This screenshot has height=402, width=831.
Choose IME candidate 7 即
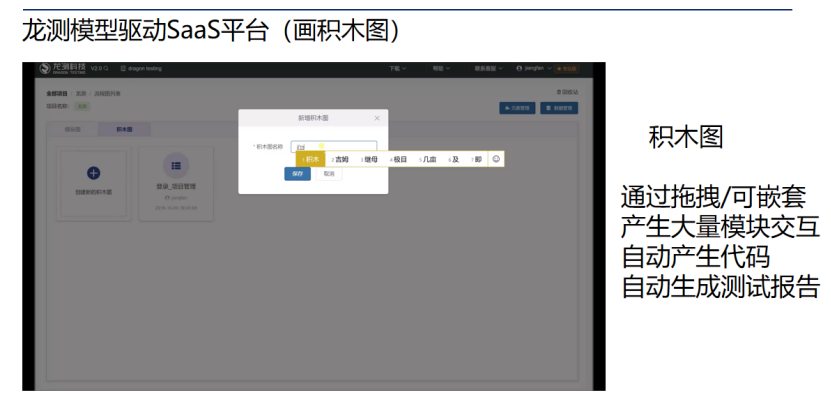tap(475, 159)
